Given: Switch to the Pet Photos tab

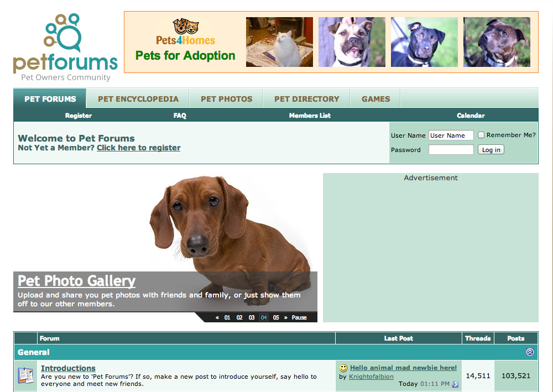Looking at the screenshot, I should point(226,99).
